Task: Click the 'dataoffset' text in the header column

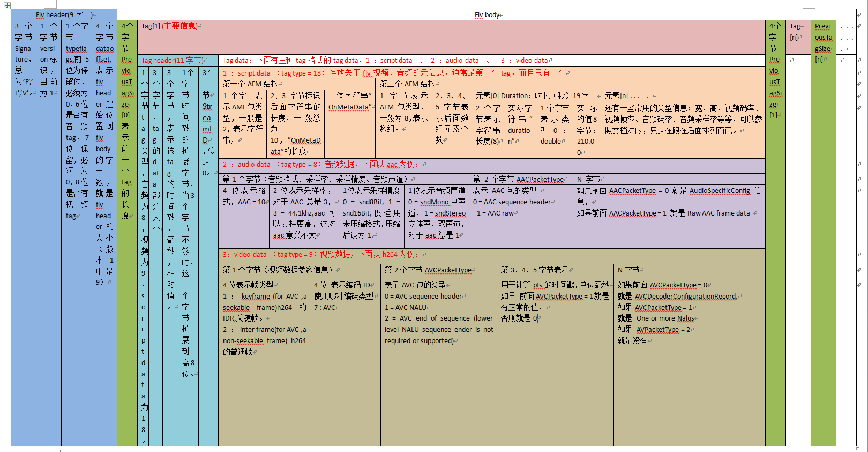Action: click(x=104, y=54)
